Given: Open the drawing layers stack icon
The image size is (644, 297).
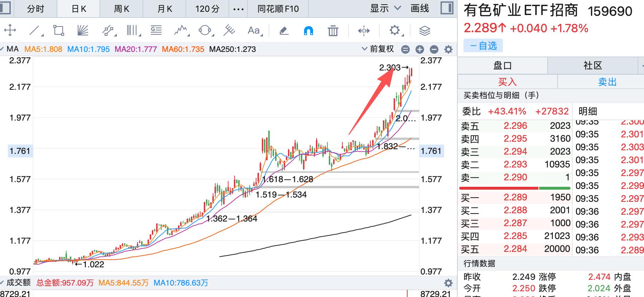Looking at the screenshot, I should [x=424, y=31].
